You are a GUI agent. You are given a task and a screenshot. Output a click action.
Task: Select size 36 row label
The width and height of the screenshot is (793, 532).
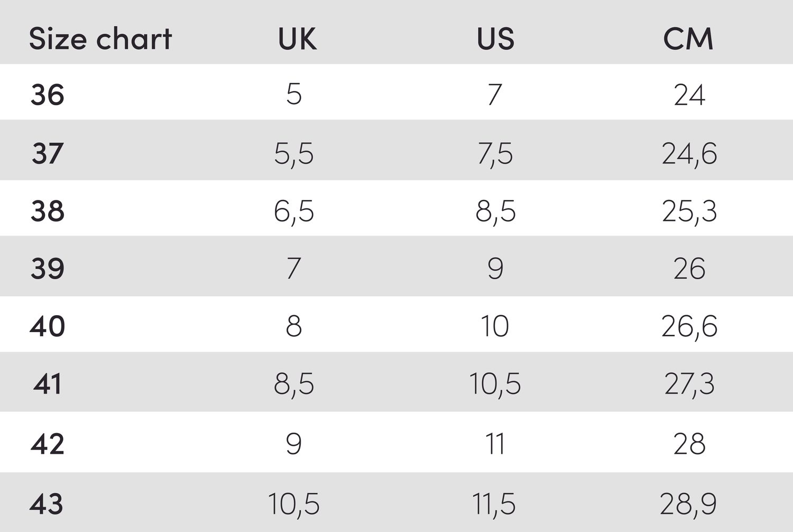tap(48, 95)
